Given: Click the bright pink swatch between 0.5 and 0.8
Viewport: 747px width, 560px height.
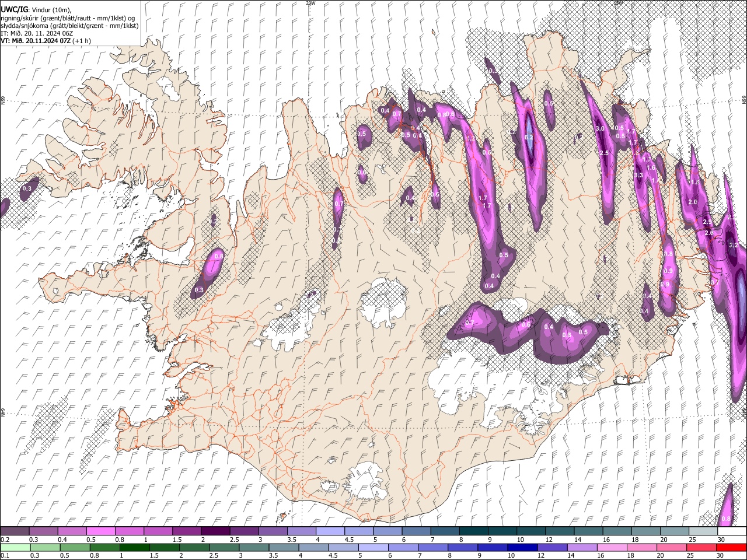Looking at the screenshot, I should pos(101,531).
